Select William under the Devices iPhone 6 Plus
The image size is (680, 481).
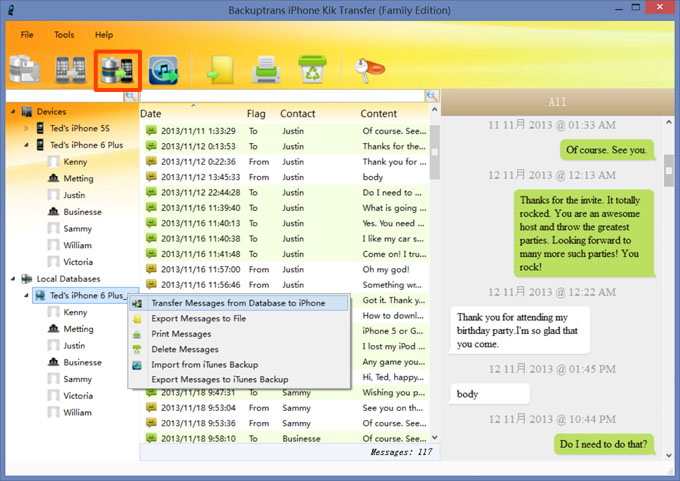(x=77, y=245)
